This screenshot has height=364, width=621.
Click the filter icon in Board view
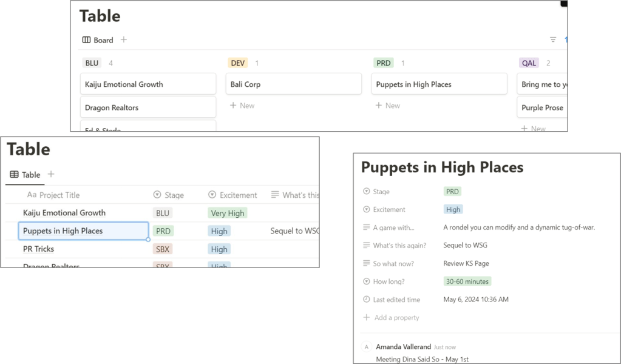[553, 40]
